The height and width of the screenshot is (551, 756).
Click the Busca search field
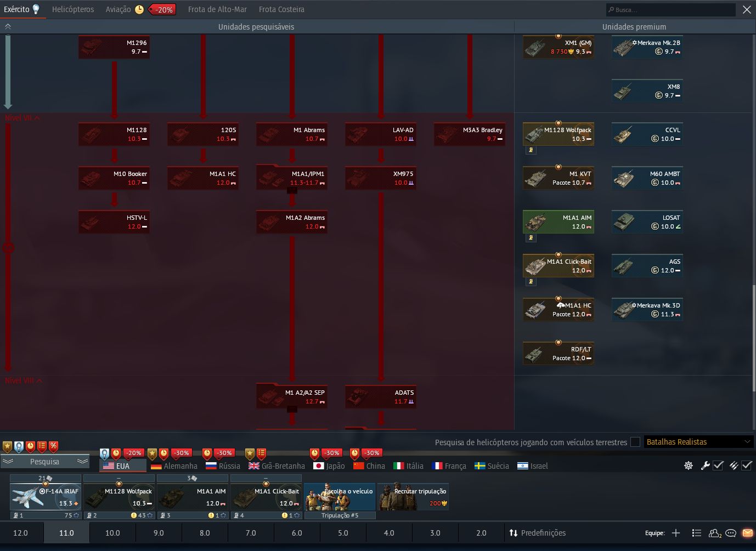click(x=670, y=10)
